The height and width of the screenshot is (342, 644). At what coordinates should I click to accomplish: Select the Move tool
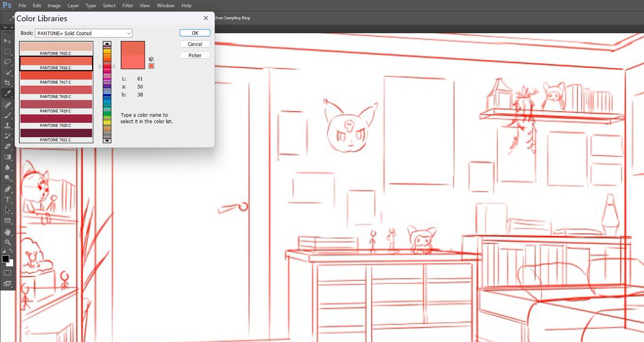pos(8,41)
